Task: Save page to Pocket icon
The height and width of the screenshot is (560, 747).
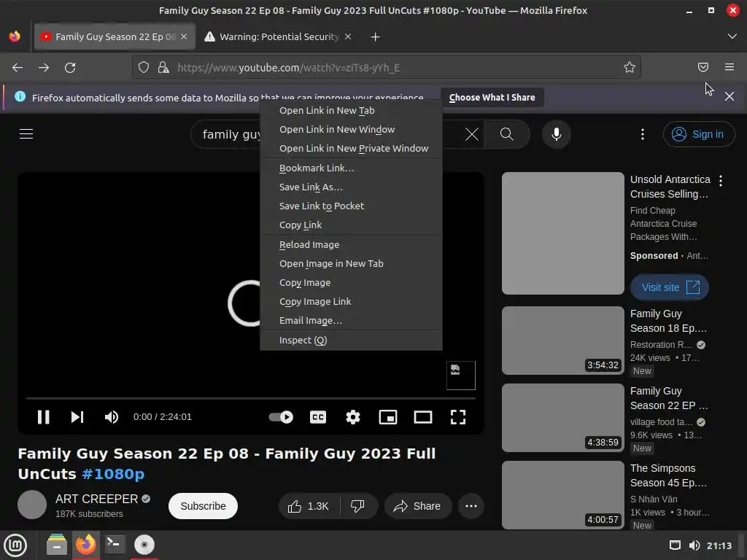Action: click(703, 68)
